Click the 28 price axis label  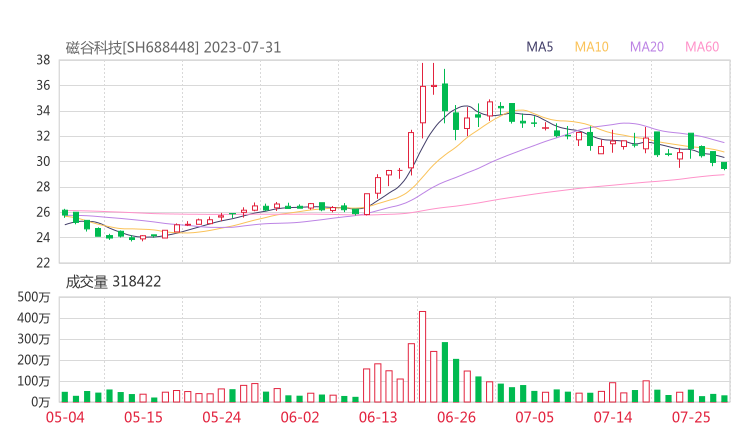click(43, 187)
